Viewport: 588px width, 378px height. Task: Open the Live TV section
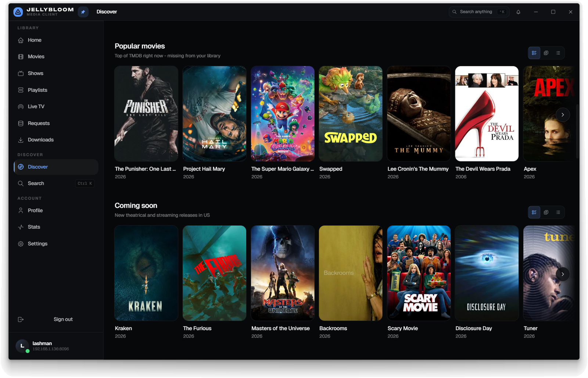pyautogui.click(x=56, y=107)
